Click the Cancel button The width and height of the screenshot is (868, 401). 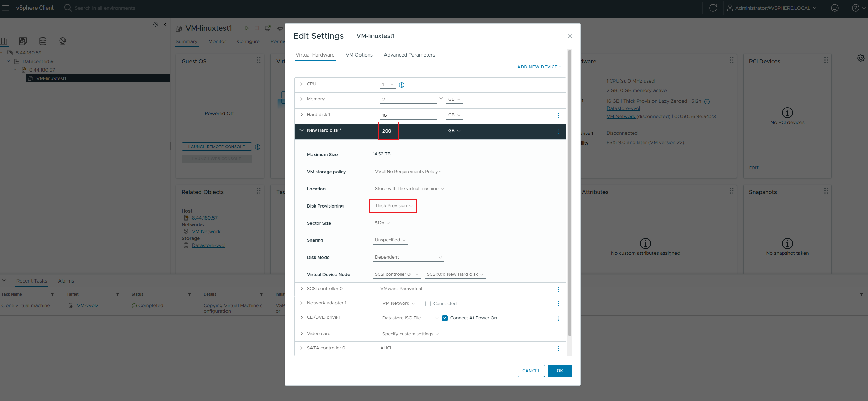531,371
